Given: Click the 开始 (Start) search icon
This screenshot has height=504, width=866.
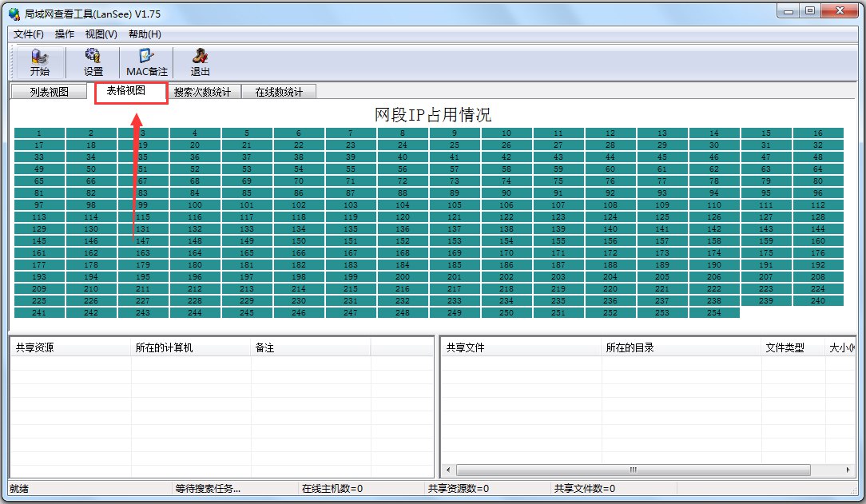Looking at the screenshot, I should pyautogui.click(x=40, y=62).
